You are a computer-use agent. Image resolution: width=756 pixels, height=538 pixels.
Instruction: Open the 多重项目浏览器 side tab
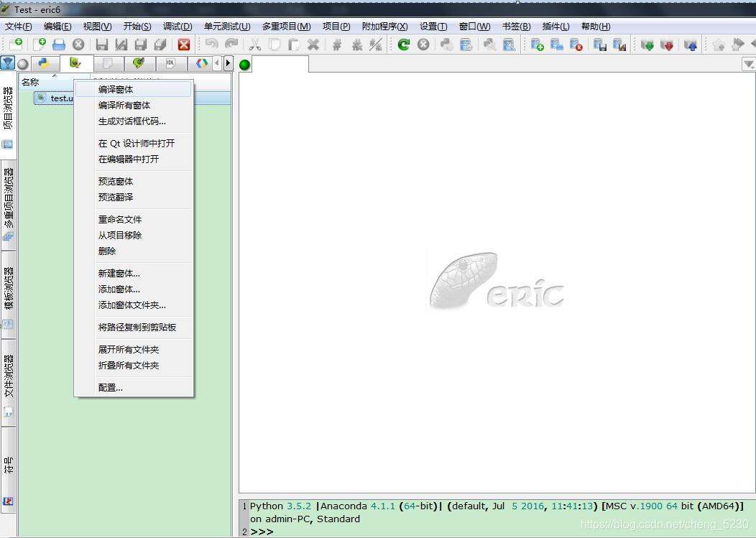[x=8, y=205]
